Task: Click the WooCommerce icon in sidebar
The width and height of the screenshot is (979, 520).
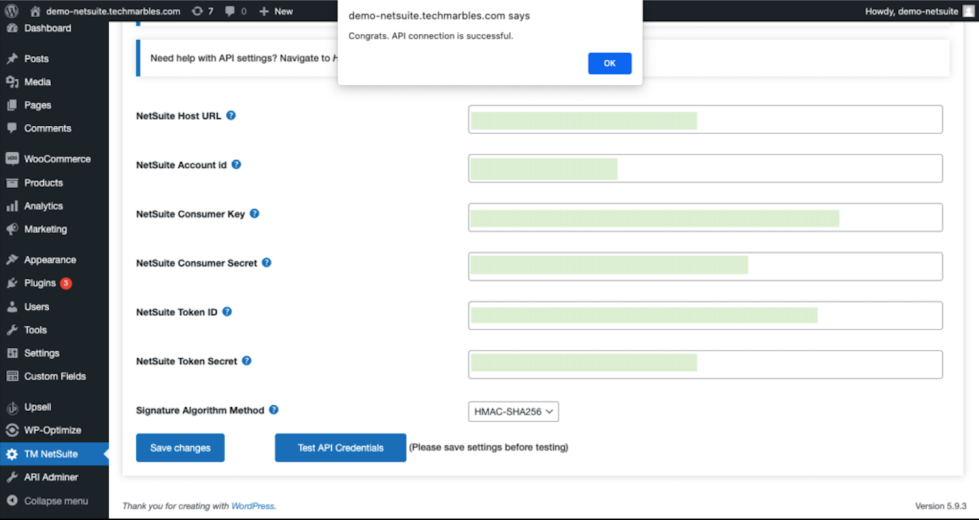Action: point(12,159)
